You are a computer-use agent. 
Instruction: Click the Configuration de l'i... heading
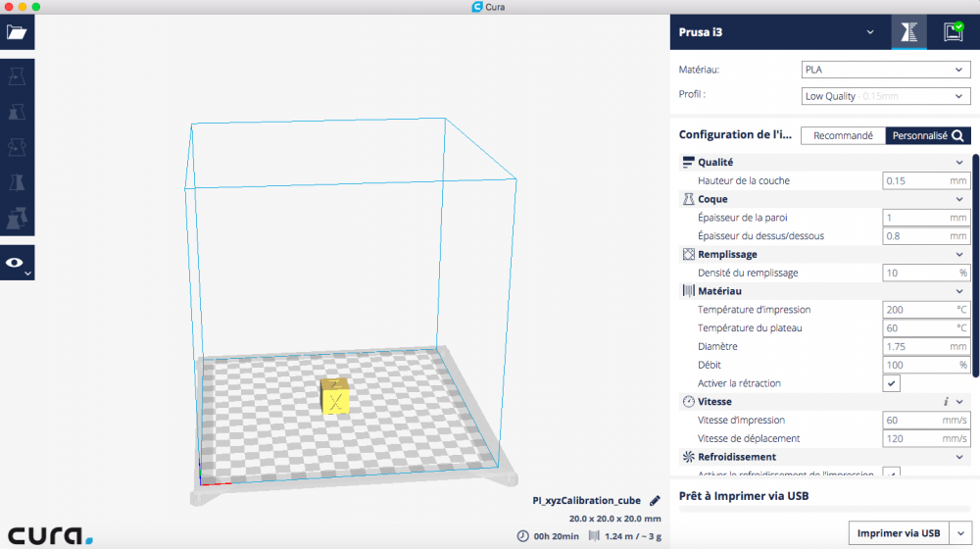pos(735,134)
